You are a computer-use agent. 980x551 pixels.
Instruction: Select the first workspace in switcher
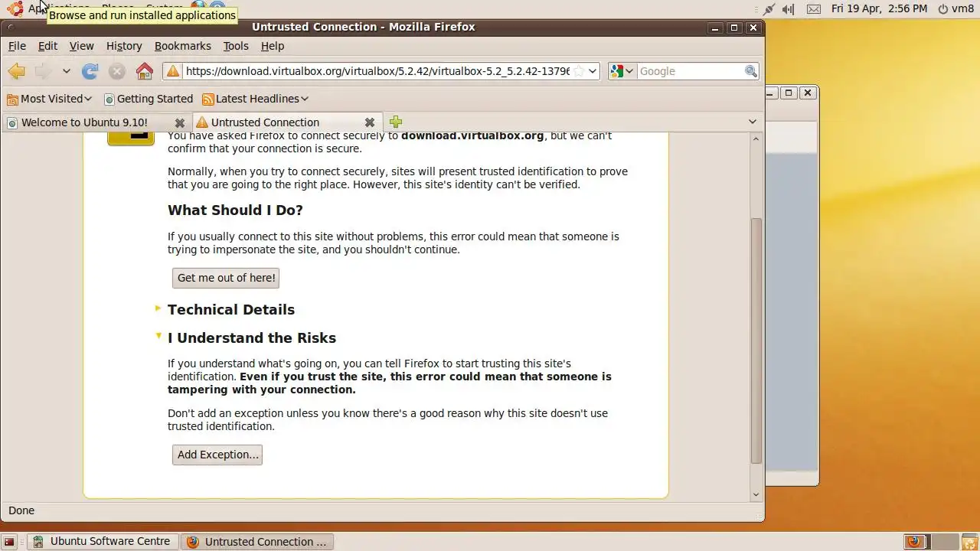pyautogui.click(x=916, y=542)
